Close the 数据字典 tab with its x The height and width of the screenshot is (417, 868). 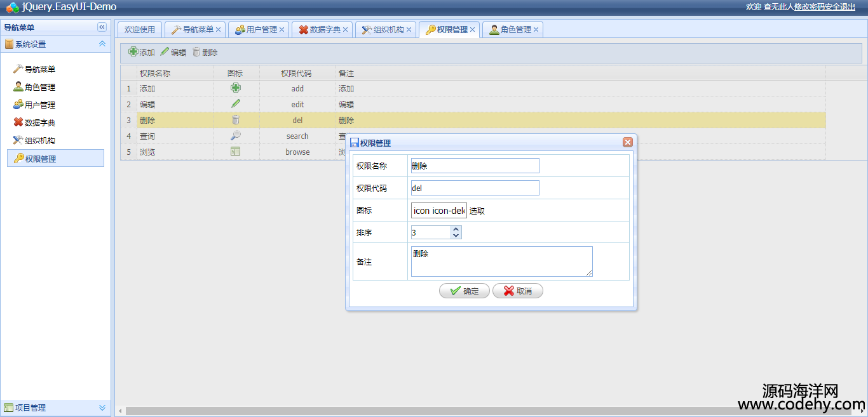click(x=346, y=30)
